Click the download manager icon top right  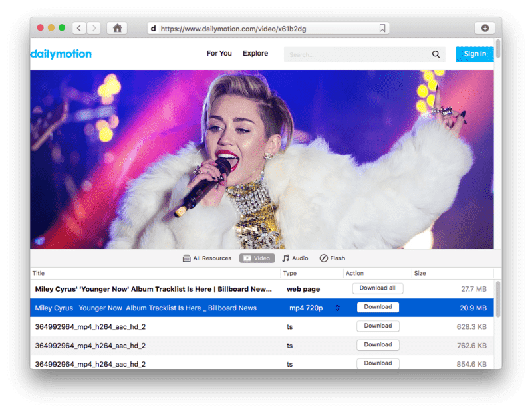486,28
